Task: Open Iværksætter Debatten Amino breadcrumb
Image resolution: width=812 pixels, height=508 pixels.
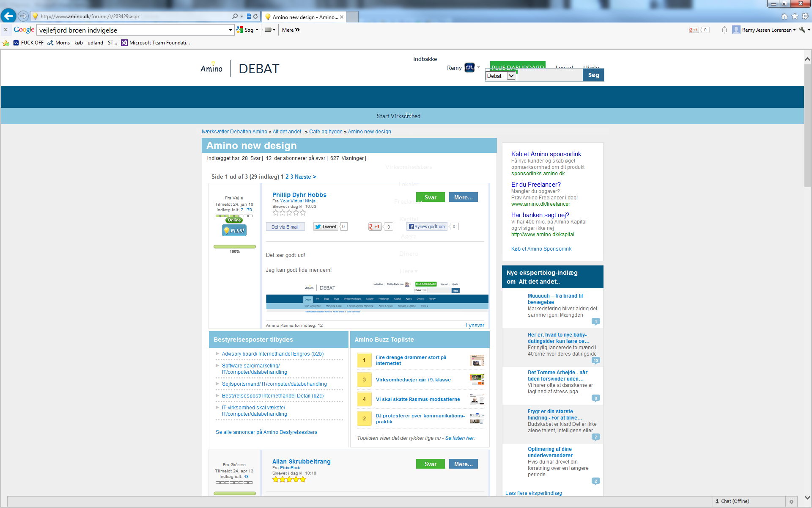Action: pos(234,132)
